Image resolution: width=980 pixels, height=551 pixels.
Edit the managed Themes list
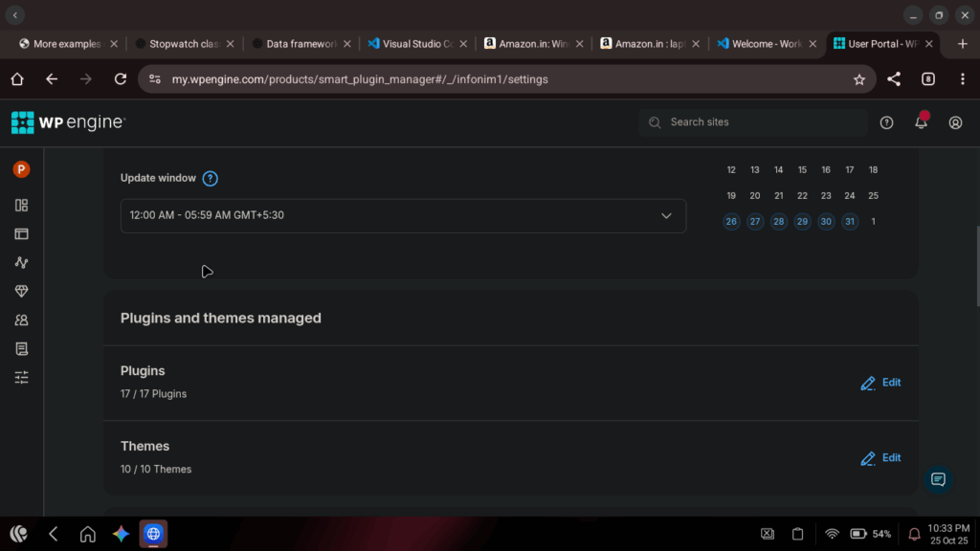[880, 458]
